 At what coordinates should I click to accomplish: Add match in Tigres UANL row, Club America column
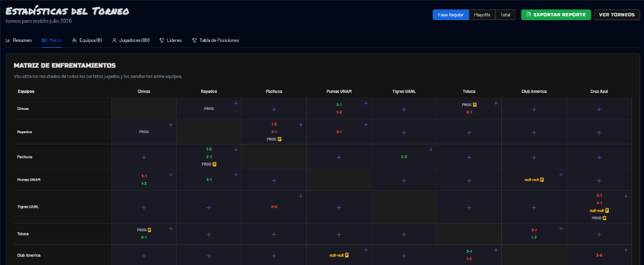click(534, 208)
